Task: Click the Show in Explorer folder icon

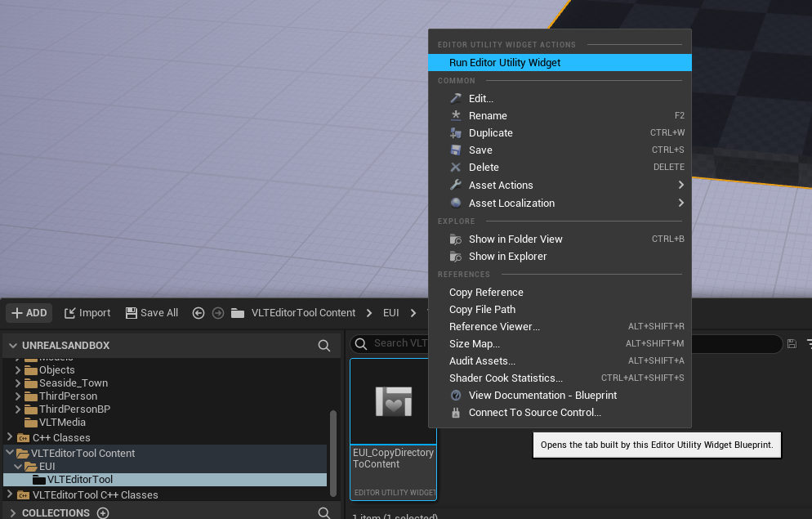Action: (456, 257)
